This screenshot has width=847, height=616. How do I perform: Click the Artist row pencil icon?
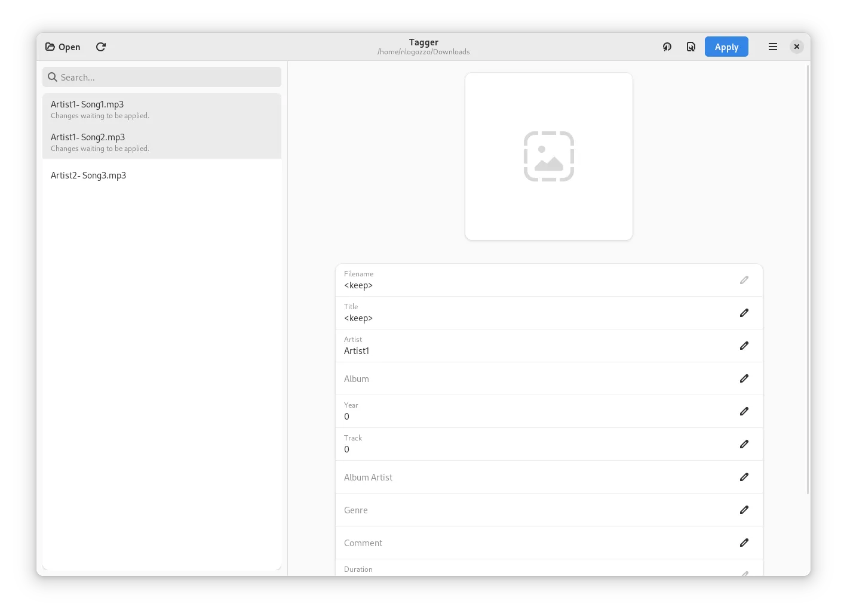point(744,346)
